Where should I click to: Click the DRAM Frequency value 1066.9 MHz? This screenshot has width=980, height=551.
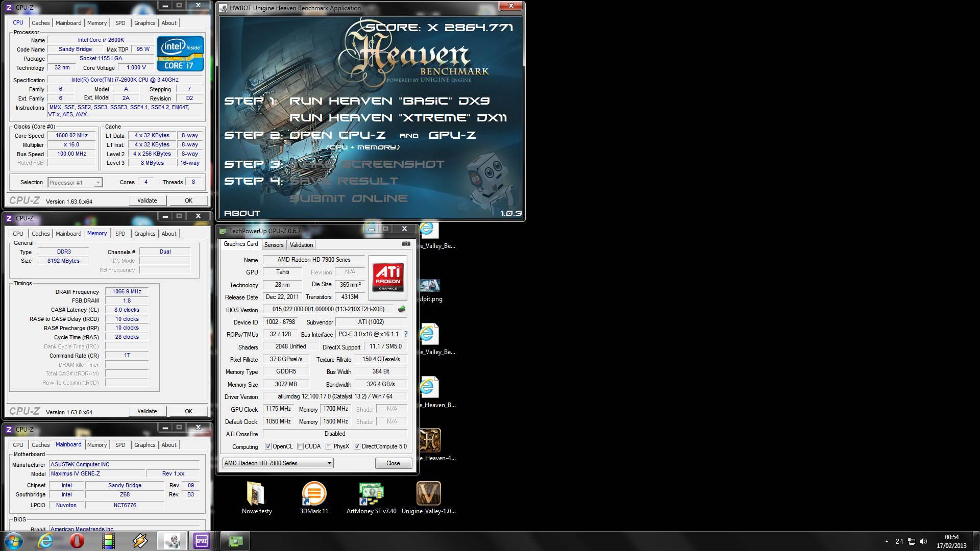[127, 291]
